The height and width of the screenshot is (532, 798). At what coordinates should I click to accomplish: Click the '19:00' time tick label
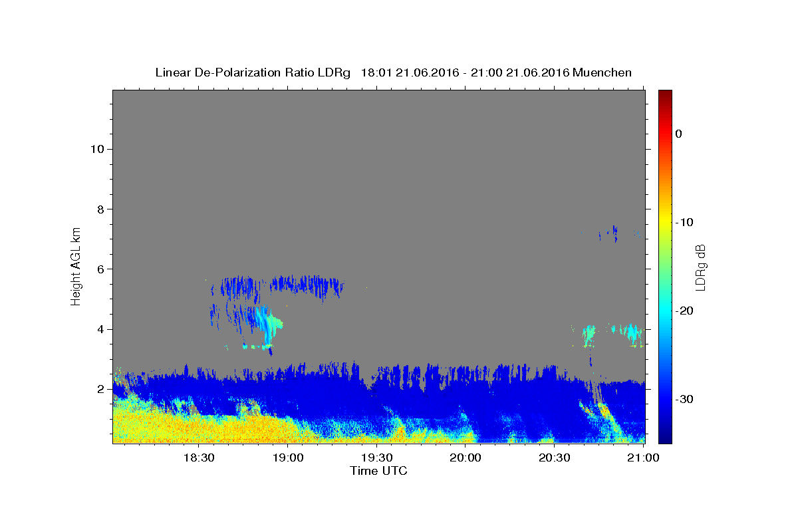pos(288,458)
